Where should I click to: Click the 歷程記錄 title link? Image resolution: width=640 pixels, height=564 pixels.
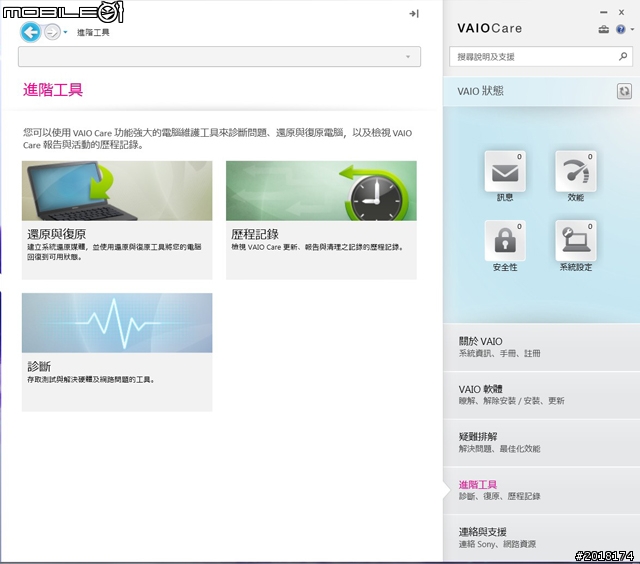point(255,234)
